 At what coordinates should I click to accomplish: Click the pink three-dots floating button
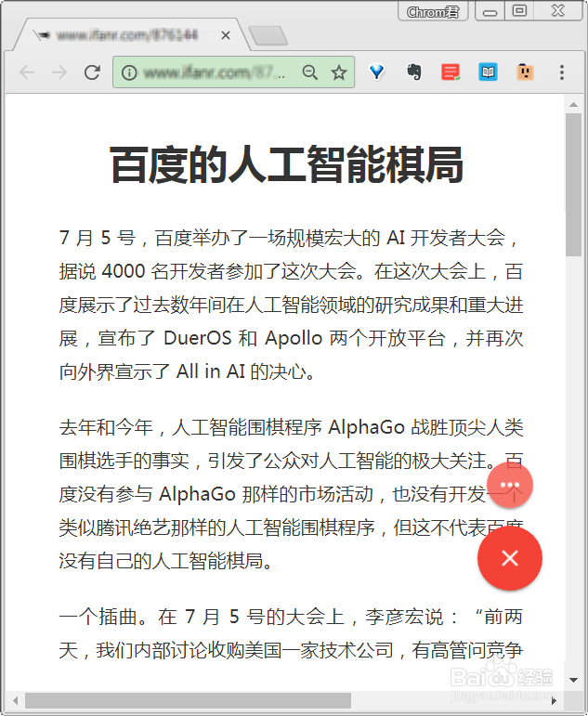(510, 485)
